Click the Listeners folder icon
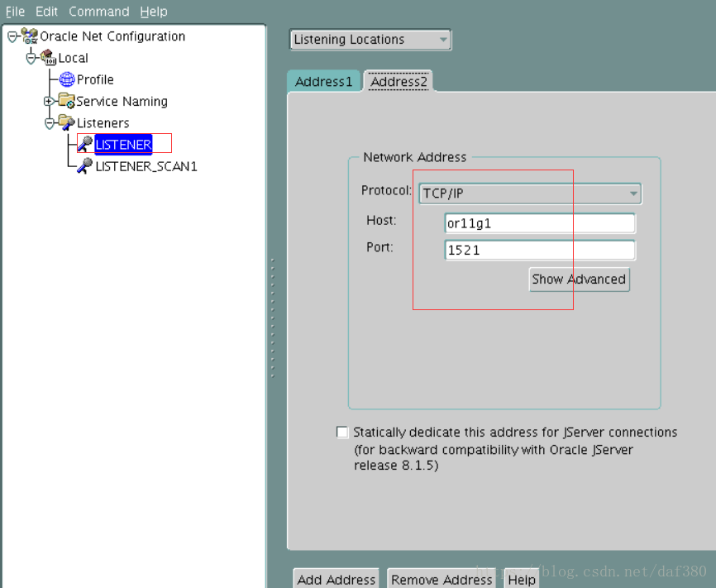The image size is (716, 588). pos(67,122)
